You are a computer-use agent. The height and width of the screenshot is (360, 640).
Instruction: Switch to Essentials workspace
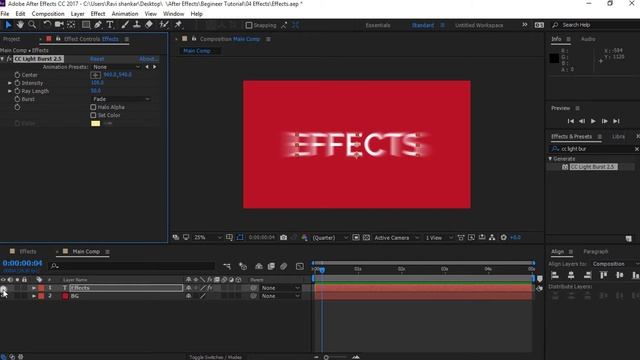[378, 25]
